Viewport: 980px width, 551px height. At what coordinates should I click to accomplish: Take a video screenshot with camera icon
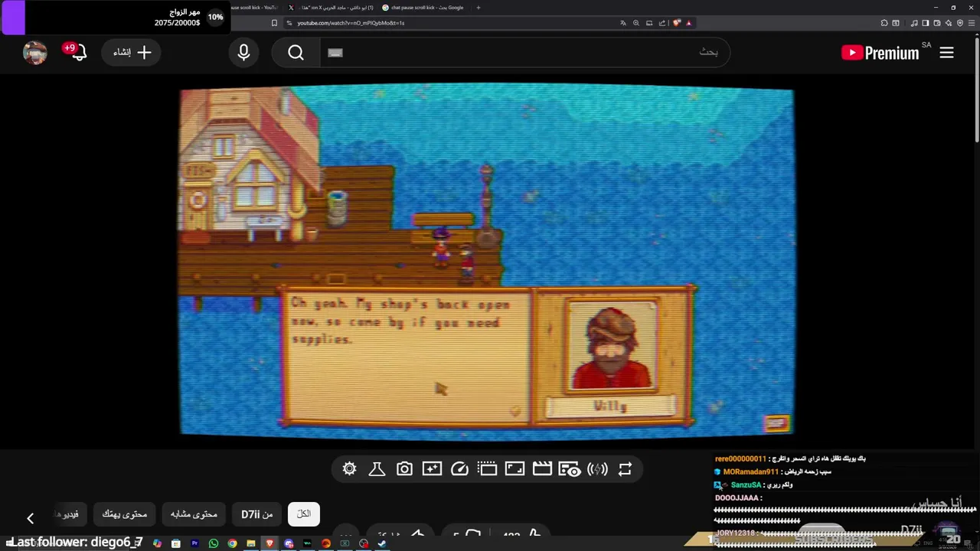pyautogui.click(x=404, y=469)
